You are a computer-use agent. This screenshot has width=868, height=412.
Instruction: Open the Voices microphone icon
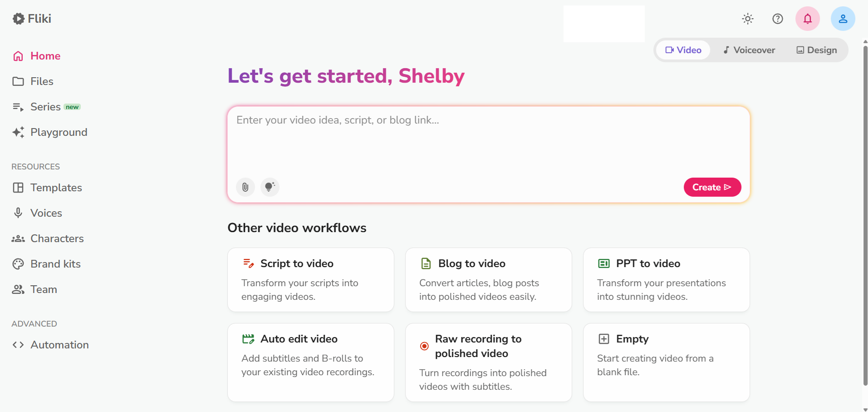[x=18, y=213]
